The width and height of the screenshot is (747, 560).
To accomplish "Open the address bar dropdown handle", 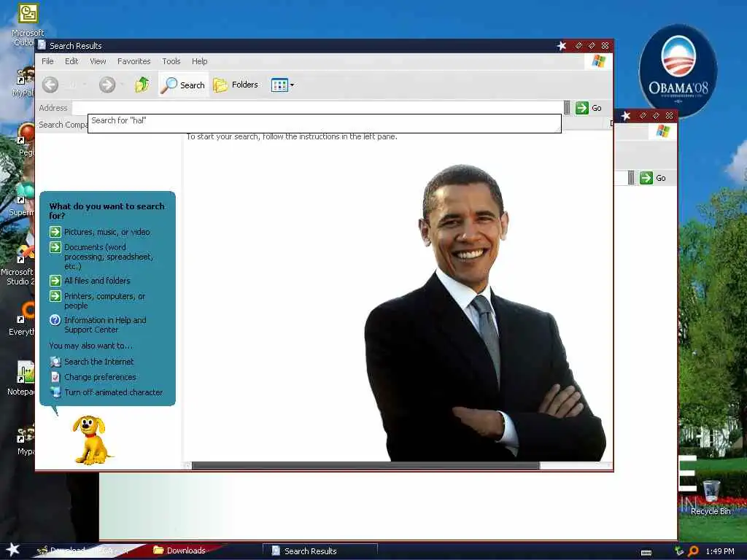I will (566, 108).
